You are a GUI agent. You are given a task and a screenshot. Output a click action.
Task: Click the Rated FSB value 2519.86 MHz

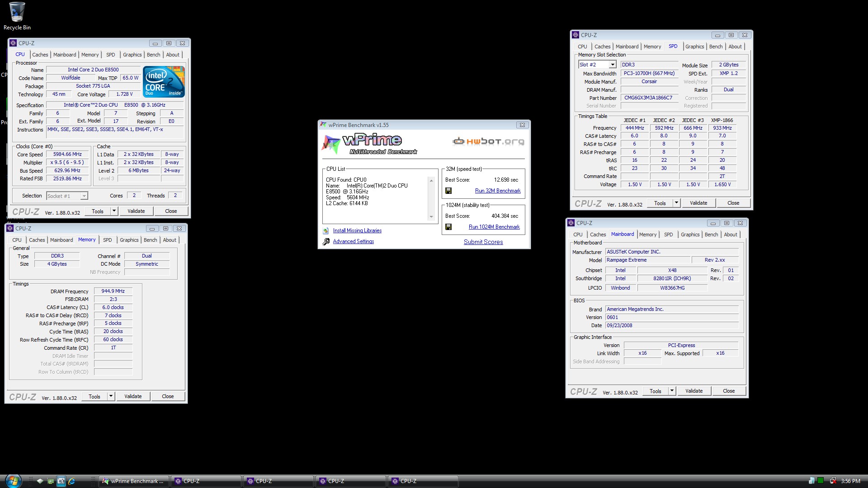tap(67, 179)
